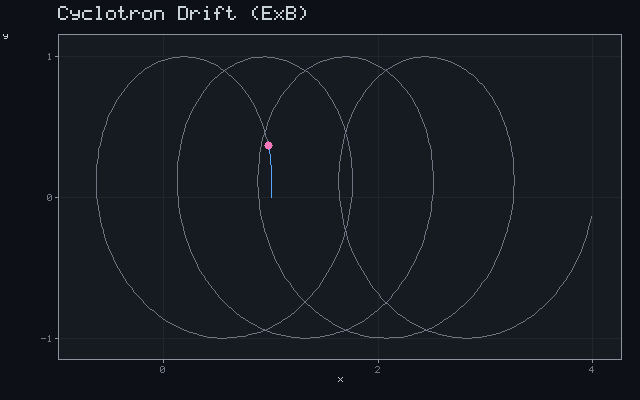Click the blue vertical trail line

click(271, 174)
